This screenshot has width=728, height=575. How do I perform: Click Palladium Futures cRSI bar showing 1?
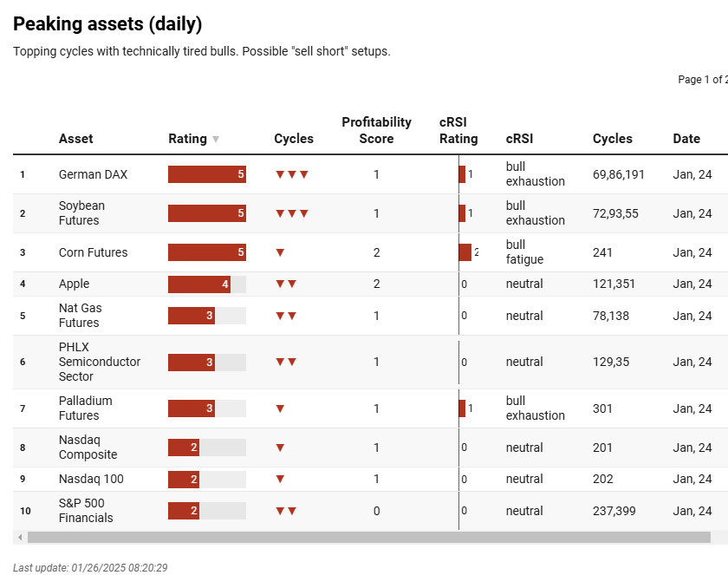tap(462, 408)
